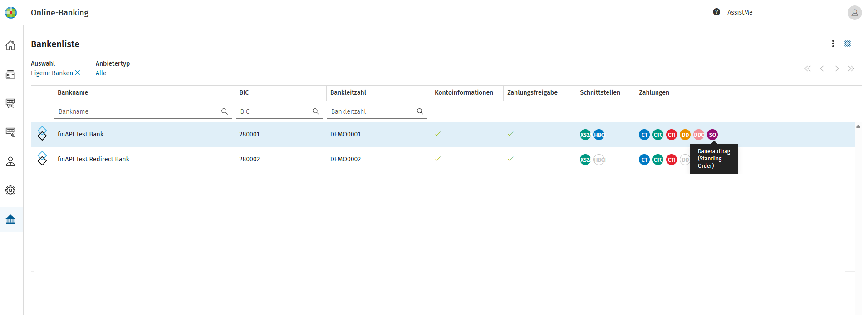Click the user avatar icon
The image size is (868, 315).
[854, 13]
